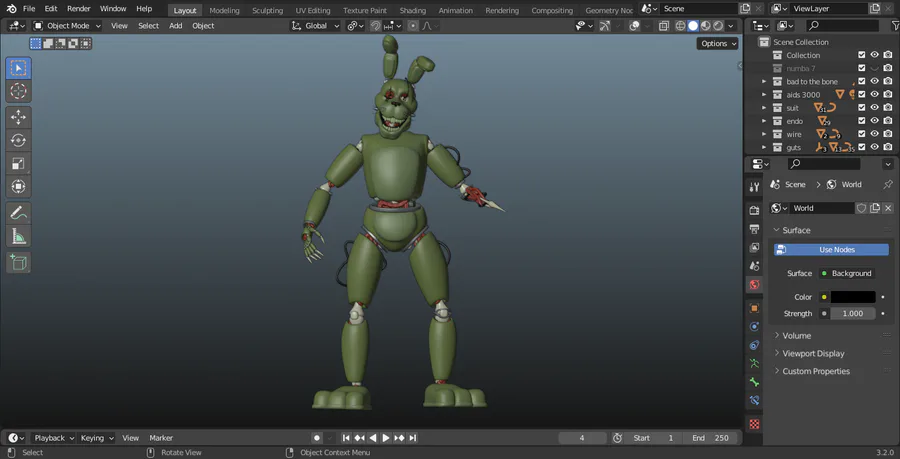This screenshot has width=900, height=459.
Task: Toggle auto keying record button
Action: pyautogui.click(x=317, y=438)
